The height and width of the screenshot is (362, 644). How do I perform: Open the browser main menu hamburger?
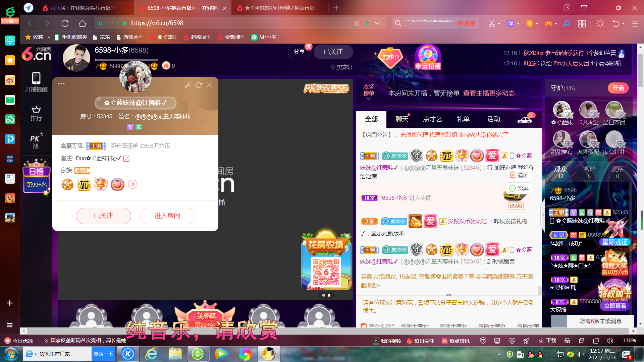[635, 24]
